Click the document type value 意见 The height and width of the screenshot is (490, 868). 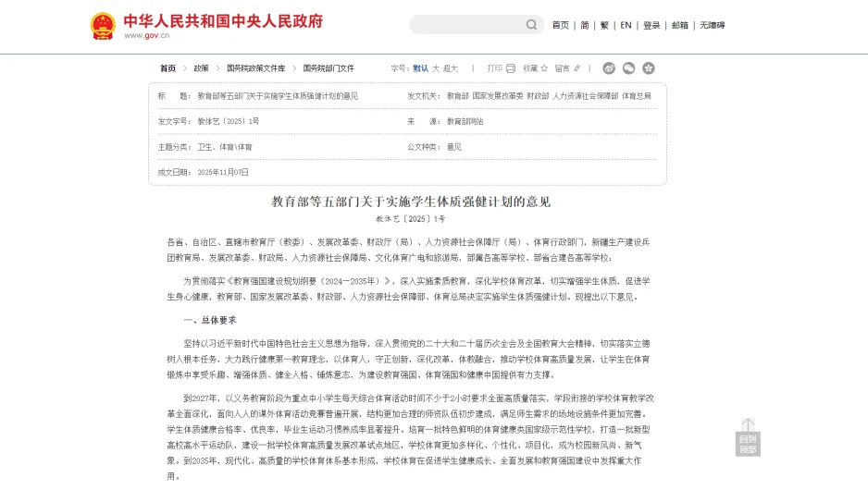coord(454,147)
